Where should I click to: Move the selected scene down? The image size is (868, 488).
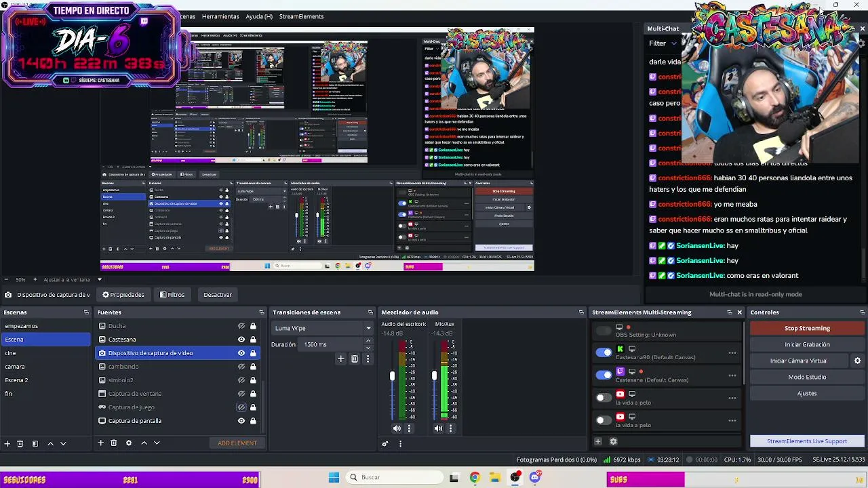(x=63, y=443)
